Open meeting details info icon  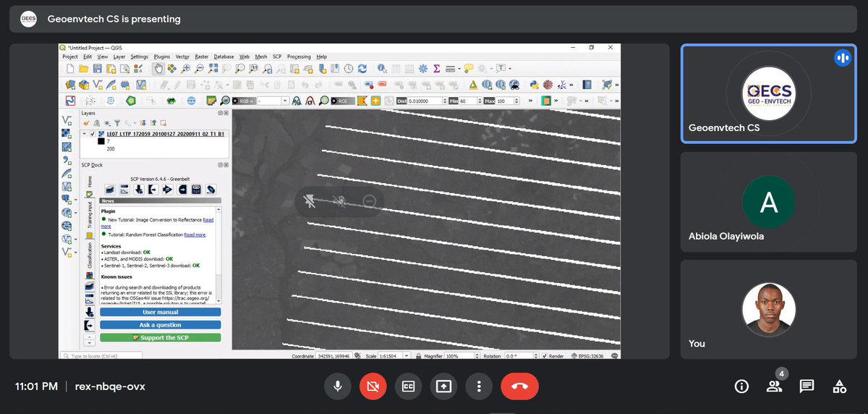(x=741, y=386)
